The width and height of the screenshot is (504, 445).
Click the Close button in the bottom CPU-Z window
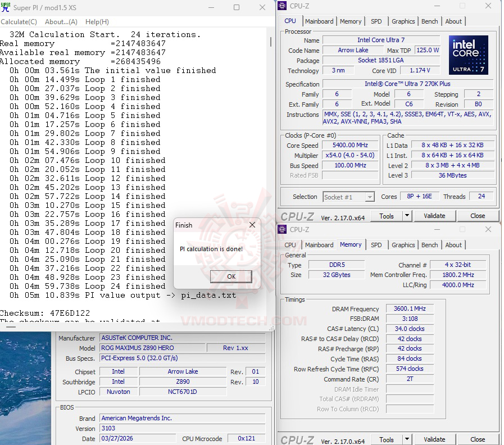tap(477, 439)
